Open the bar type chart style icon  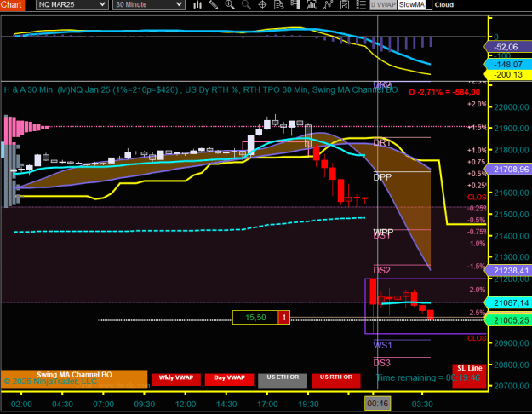click(197, 5)
